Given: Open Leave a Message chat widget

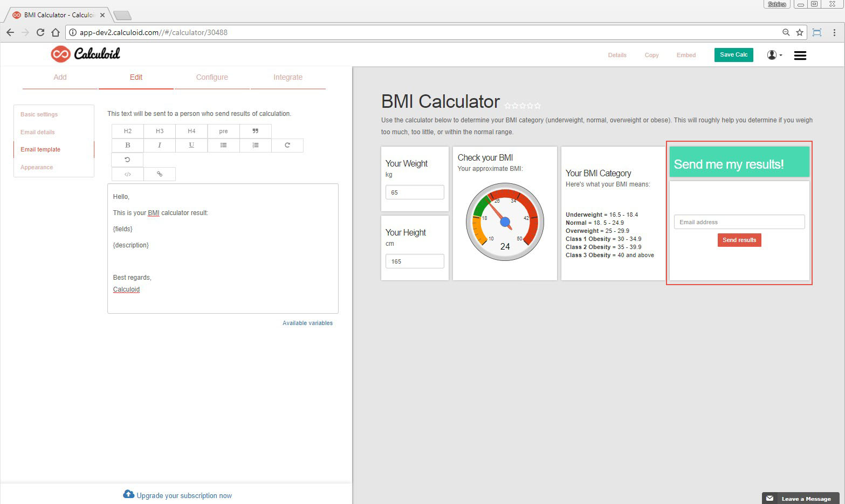Looking at the screenshot, I should (x=800, y=498).
